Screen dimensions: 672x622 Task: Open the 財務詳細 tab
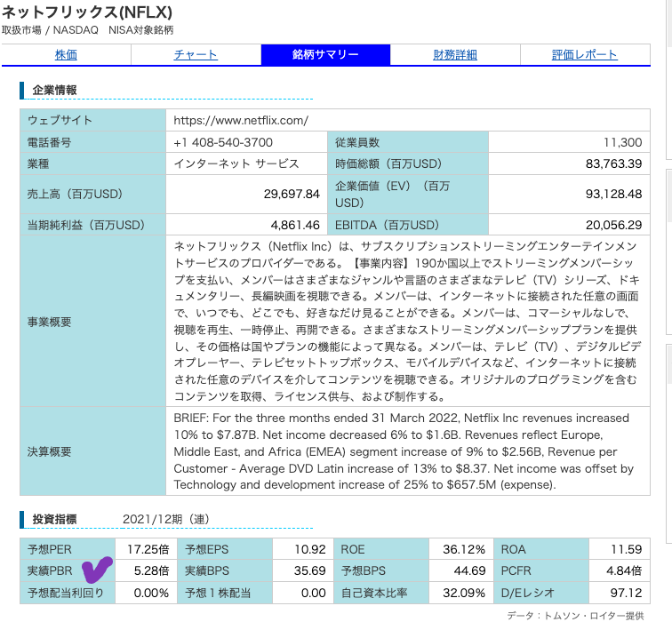(x=455, y=55)
